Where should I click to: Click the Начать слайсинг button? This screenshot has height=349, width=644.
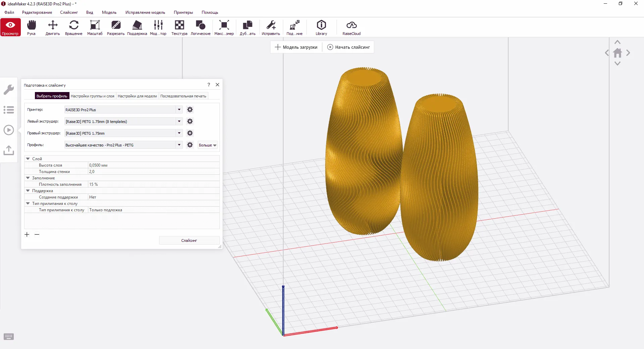(x=348, y=47)
